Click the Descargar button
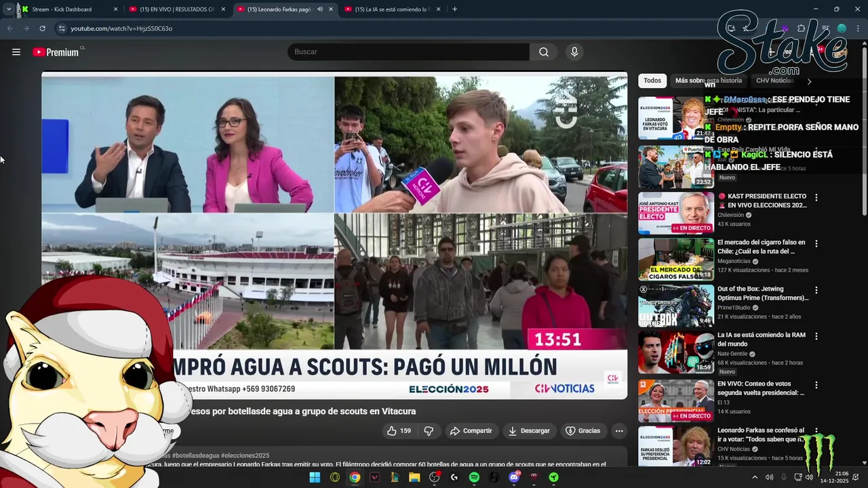This screenshot has width=868, height=488. point(529,430)
